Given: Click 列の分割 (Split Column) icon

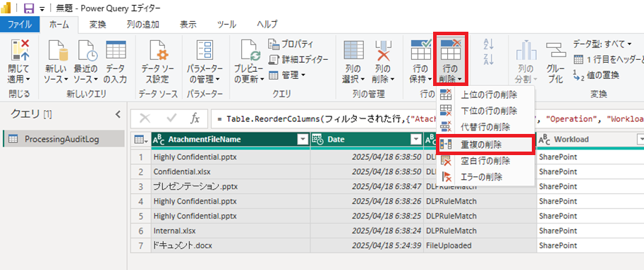Looking at the screenshot, I should point(526,51).
